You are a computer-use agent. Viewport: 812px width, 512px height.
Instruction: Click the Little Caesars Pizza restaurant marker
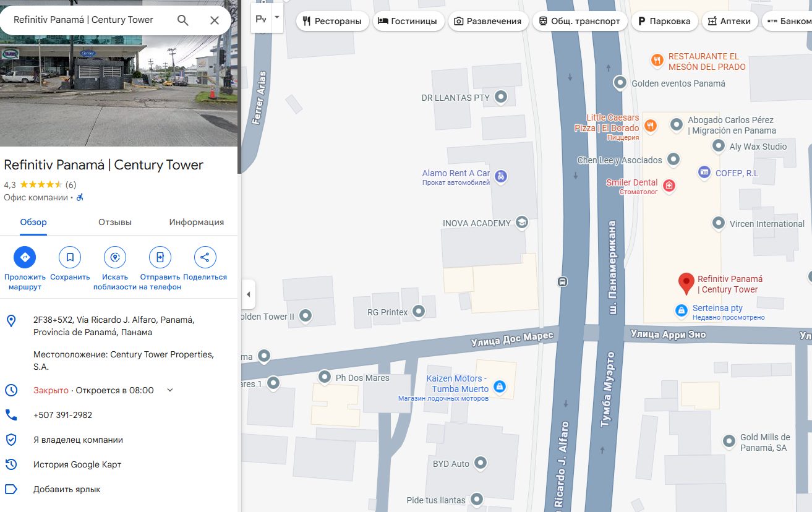point(650,126)
